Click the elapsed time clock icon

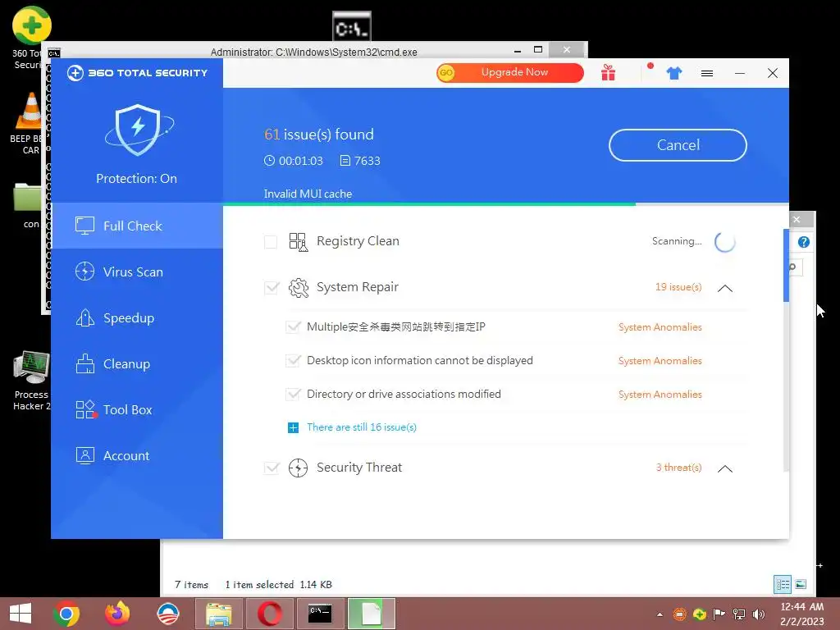[x=269, y=160]
